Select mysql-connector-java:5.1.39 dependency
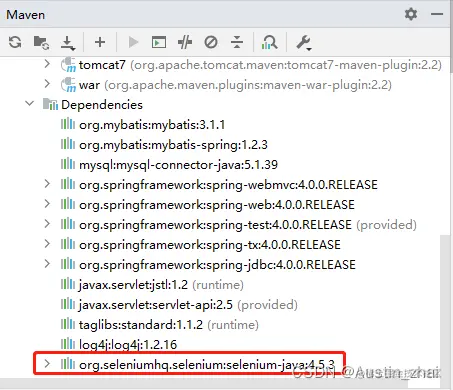Viewport: 453px width, 390px height. (178, 165)
